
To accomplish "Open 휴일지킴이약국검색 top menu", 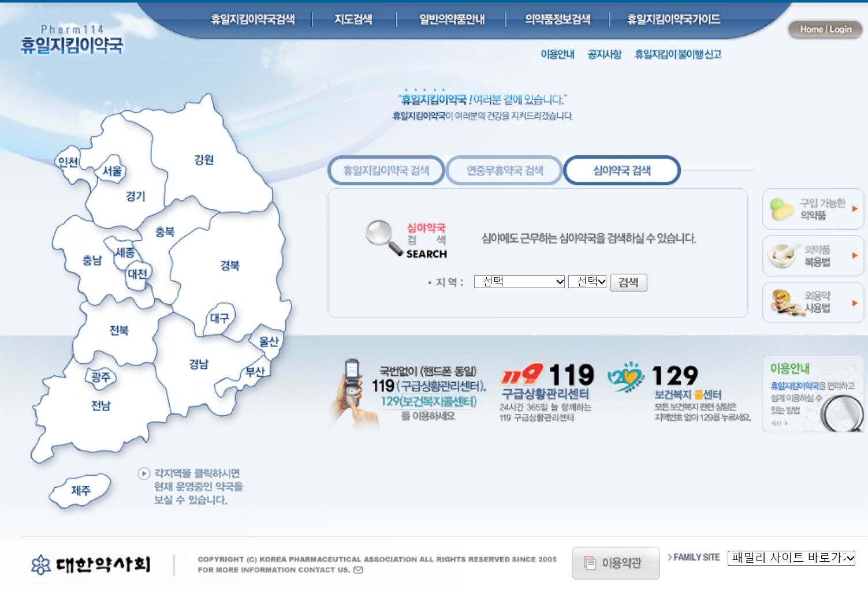I will click(253, 19).
